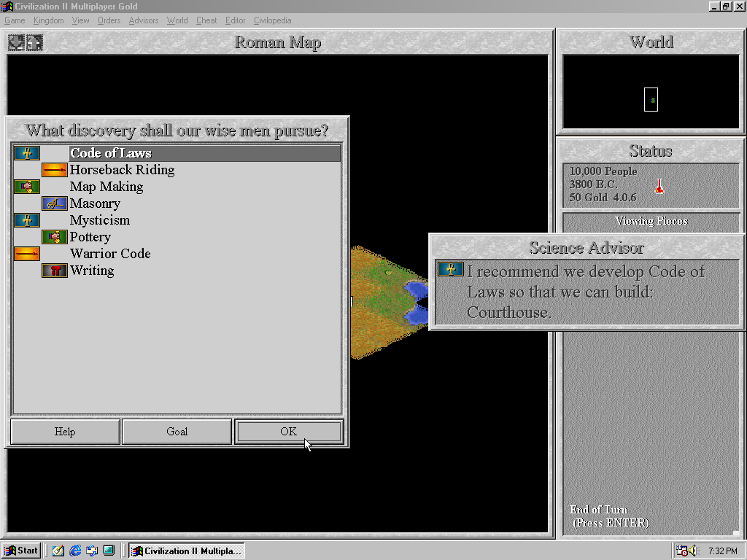Viewport: 747px width, 560px height.
Task: Confirm research choice with OK
Action: click(289, 432)
